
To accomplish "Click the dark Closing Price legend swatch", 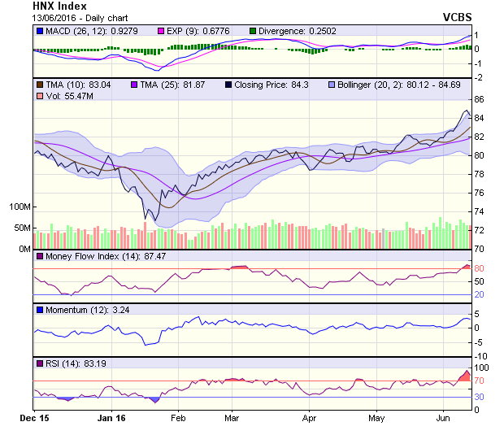I will tap(230, 85).
